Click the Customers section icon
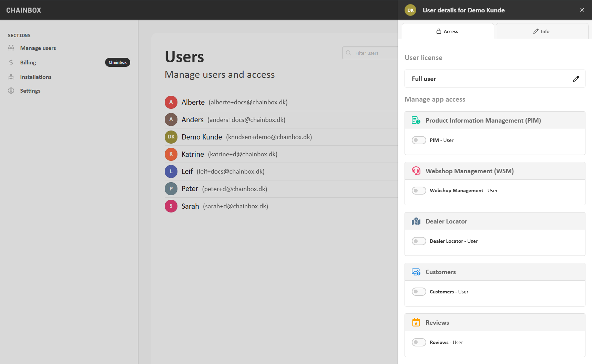This screenshot has width=592, height=364. [x=416, y=272]
